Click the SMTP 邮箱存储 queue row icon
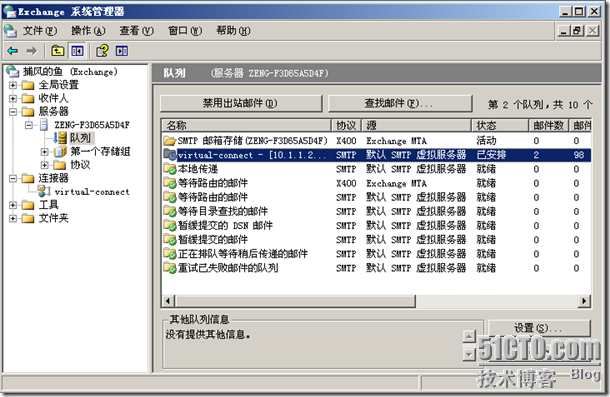Screen dimensions: 610x397 [170, 140]
